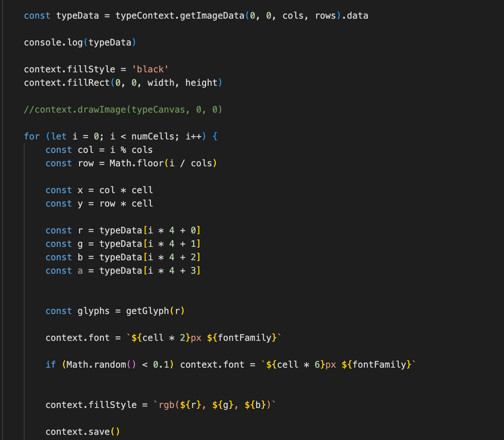Click the glyphs variable name
This screenshot has width=504, height=440.
point(94,311)
